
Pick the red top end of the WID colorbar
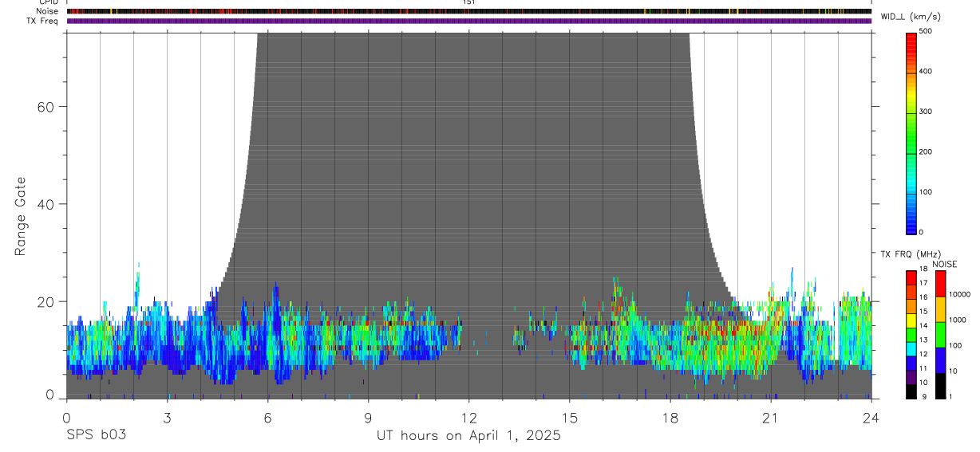click(x=911, y=36)
